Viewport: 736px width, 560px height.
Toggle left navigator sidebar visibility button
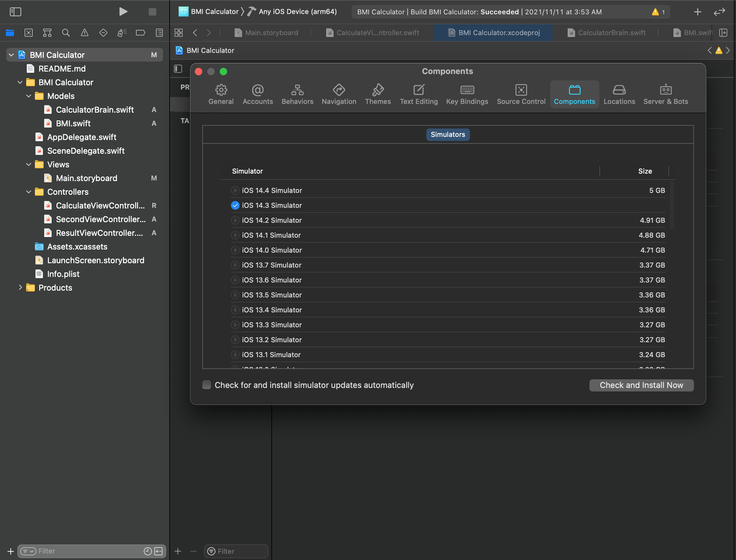pyautogui.click(x=15, y=12)
